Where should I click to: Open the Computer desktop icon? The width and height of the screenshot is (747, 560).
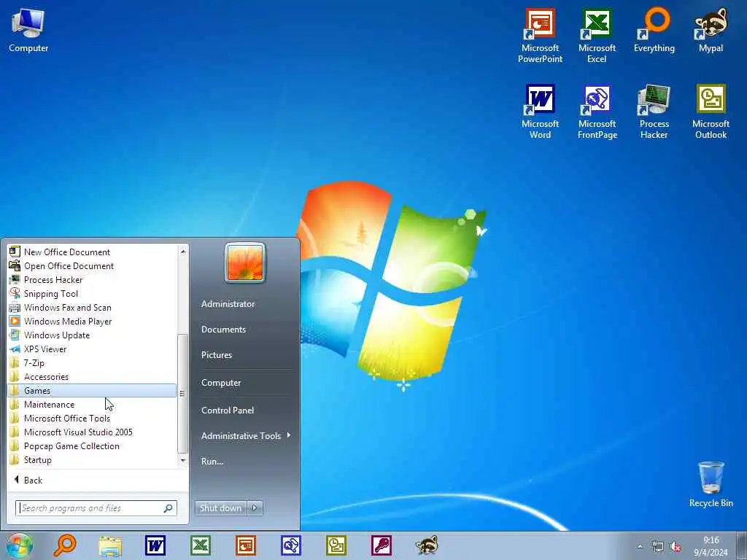(x=28, y=31)
